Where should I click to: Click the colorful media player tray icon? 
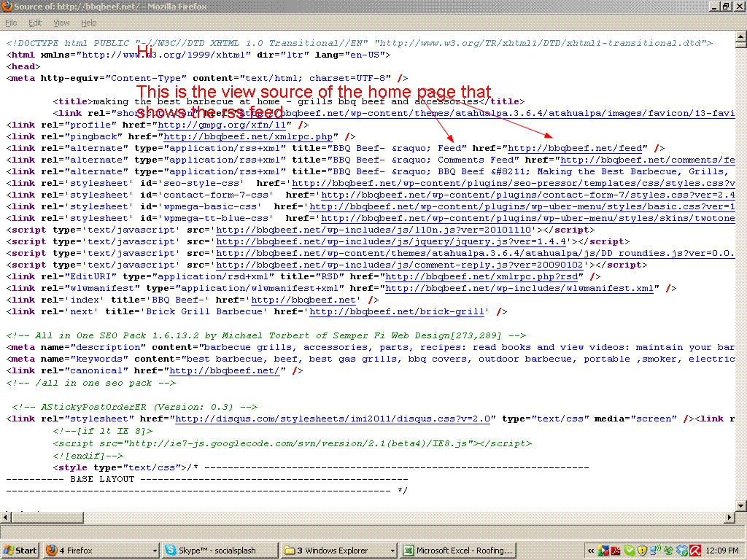603,551
